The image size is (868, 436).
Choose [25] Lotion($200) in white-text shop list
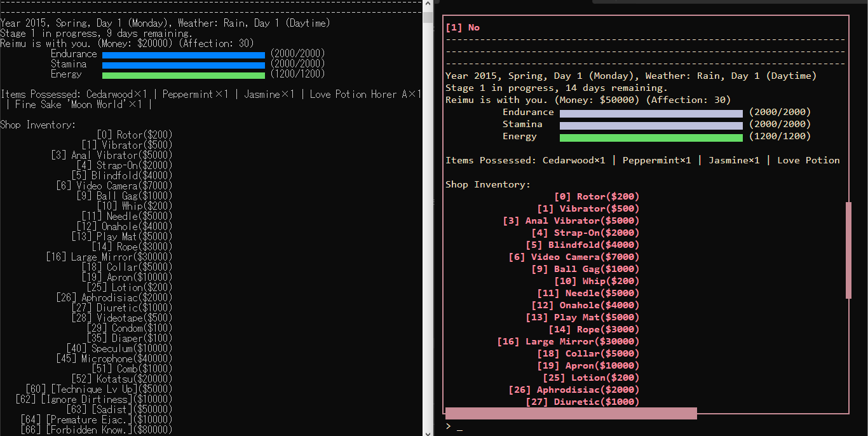(130, 287)
